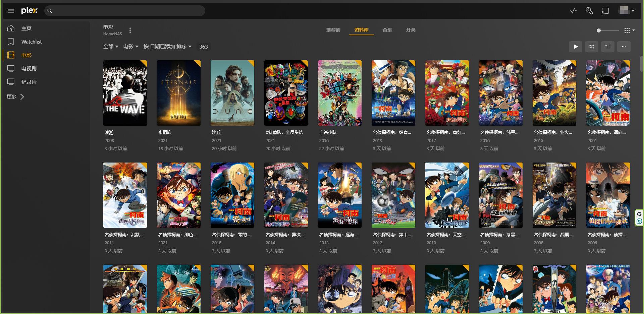
Task: Switch to 合集 tab
Action: point(387,30)
